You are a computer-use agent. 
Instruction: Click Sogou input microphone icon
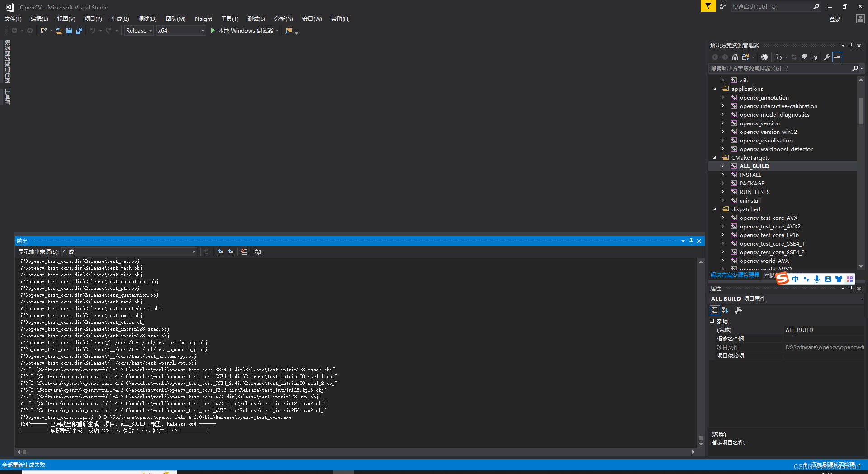coord(817,279)
